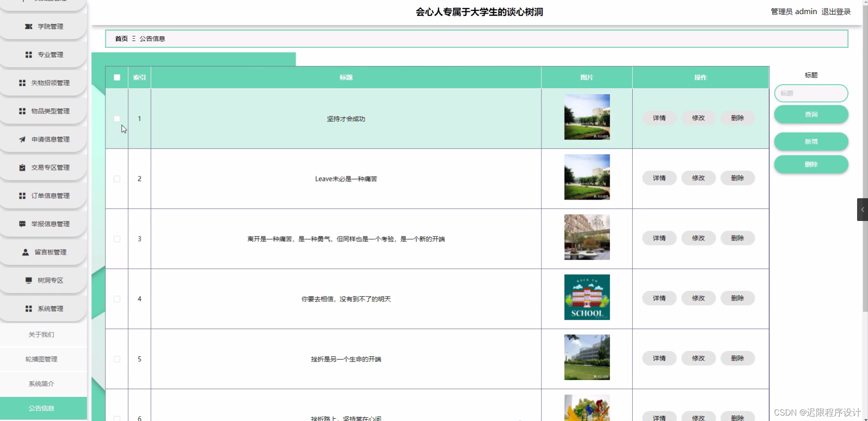Toggle the select-all checkbox in table header

pyautogui.click(x=117, y=77)
